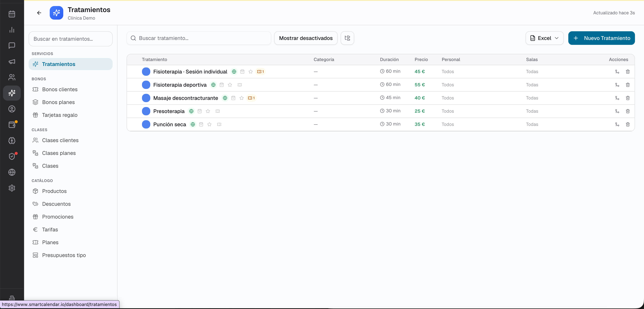Open the settings gear icon in the rail
Screen dimensions: 644x309
click(x=12, y=188)
